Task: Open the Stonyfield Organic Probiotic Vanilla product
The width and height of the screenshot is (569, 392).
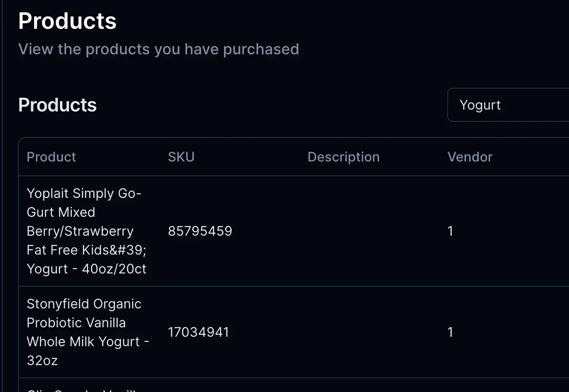Action: click(88, 332)
